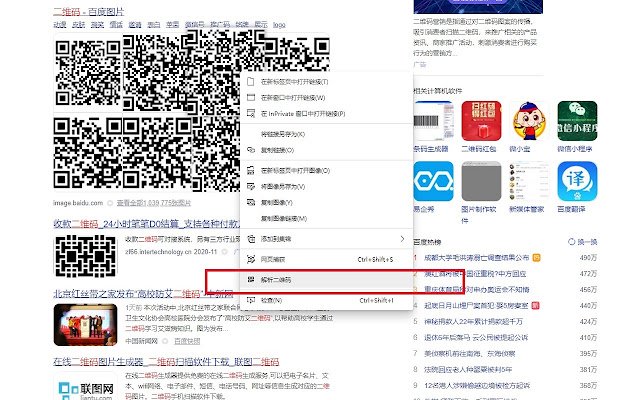The height and width of the screenshot is (400, 640).
Task: Select "网页捕获" web capture entry
Action: [327, 259]
